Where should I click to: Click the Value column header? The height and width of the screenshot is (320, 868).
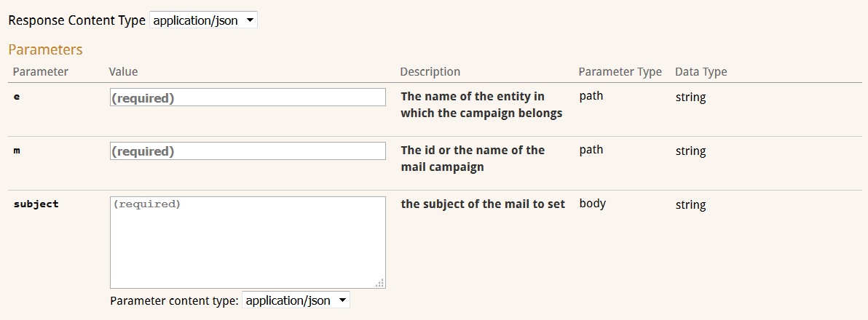[123, 71]
